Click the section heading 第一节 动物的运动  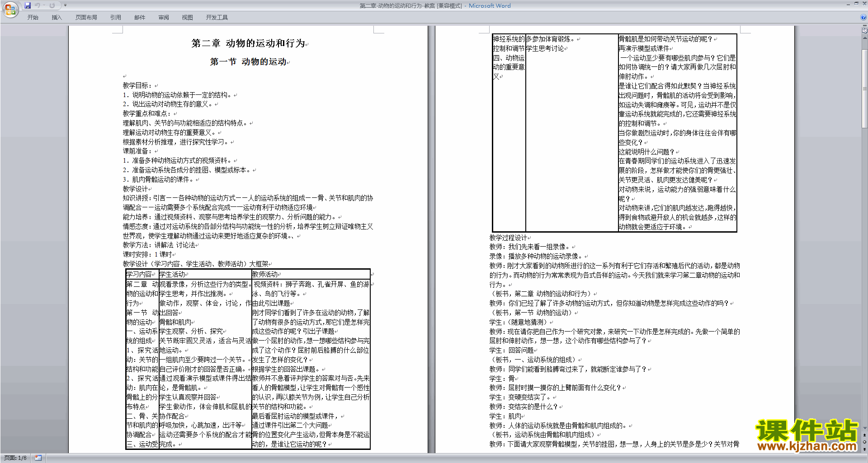coord(248,62)
